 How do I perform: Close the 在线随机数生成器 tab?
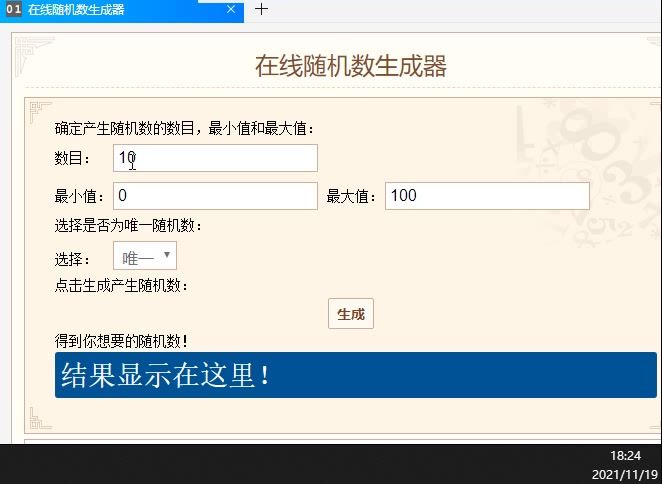click(231, 9)
